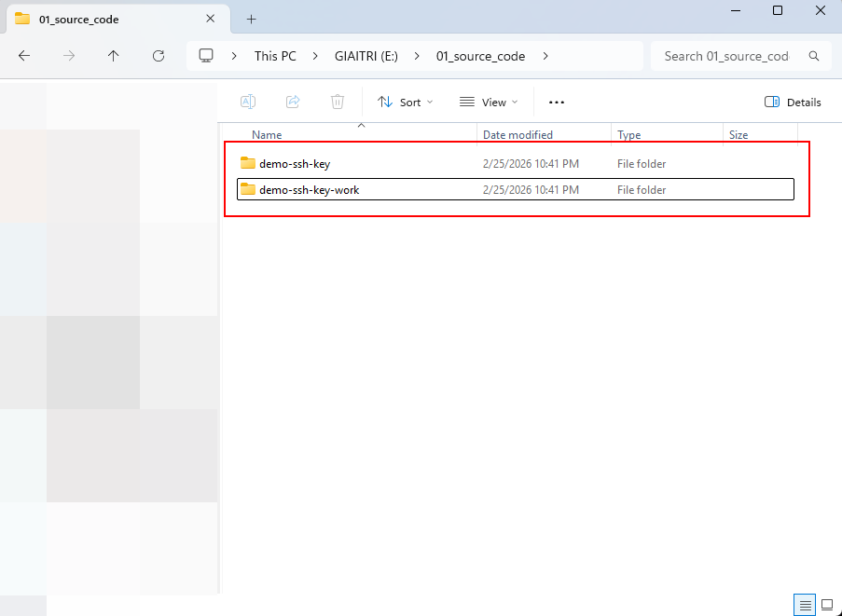Expand chevron after 01_source_code in path

pyautogui.click(x=545, y=56)
